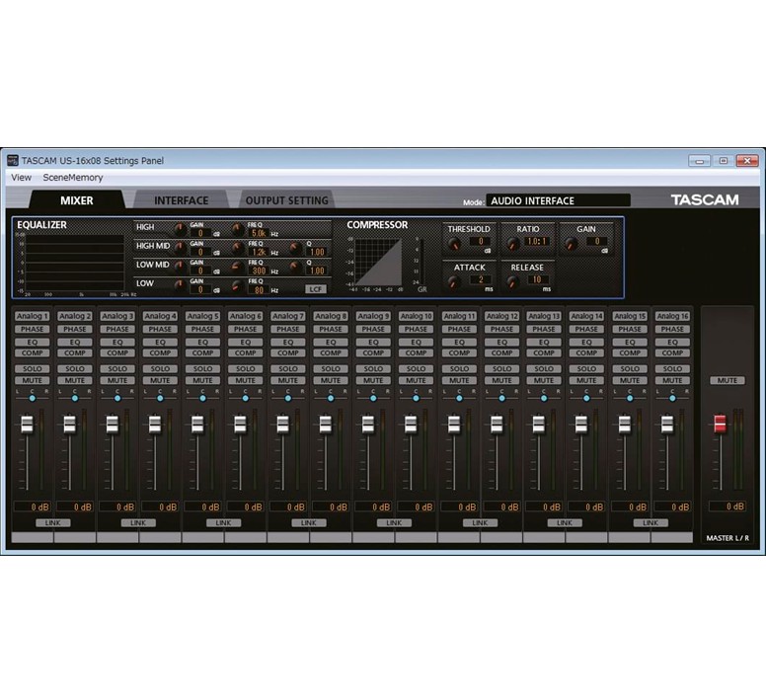
Task: Click the HIGH MID frequency knob
Action: coord(237,248)
